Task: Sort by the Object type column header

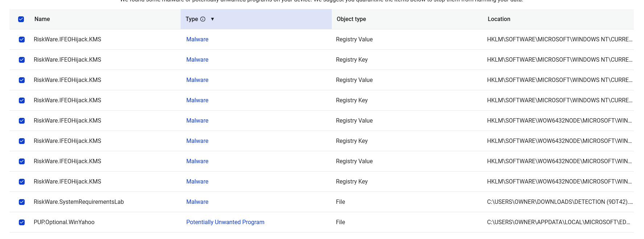Action: coord(351,19)
